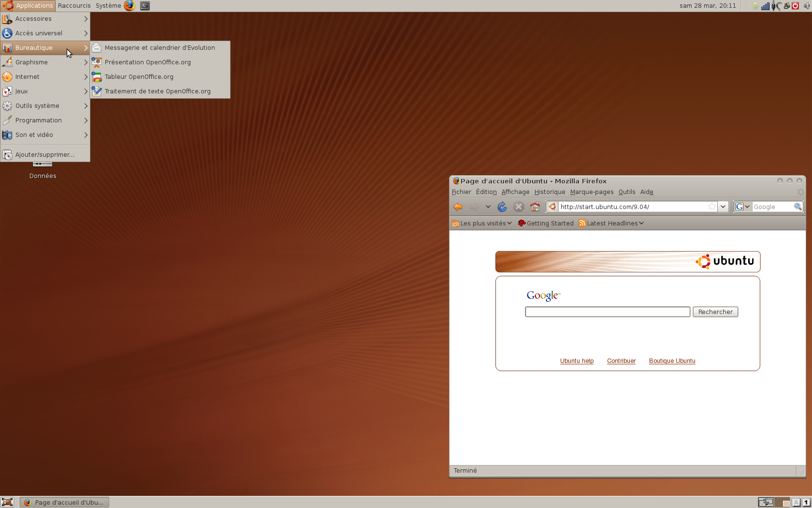Image resolution: width=812 pixels, height=508 pixels.
Task: Click the green update notifier tray icon
Action: [755, 6]
